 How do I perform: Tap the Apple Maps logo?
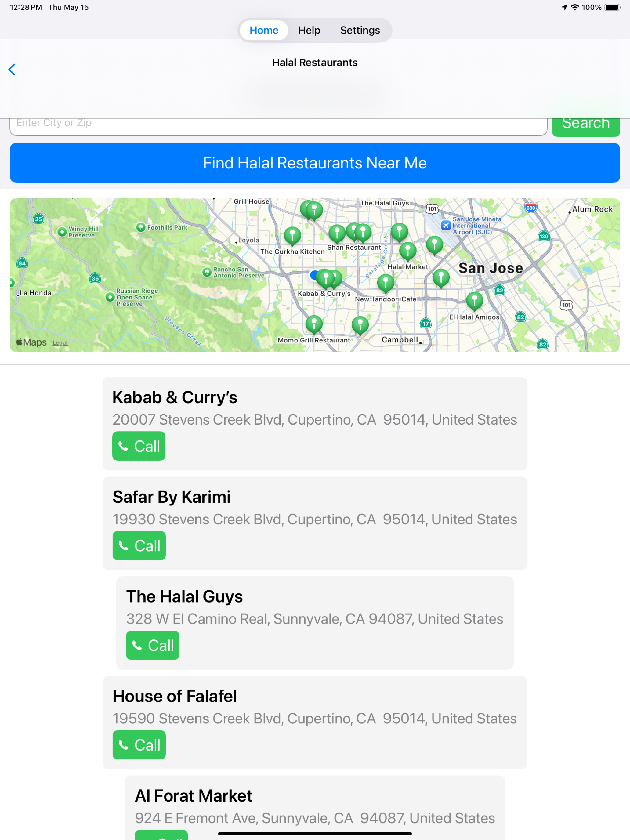(31, 342)
